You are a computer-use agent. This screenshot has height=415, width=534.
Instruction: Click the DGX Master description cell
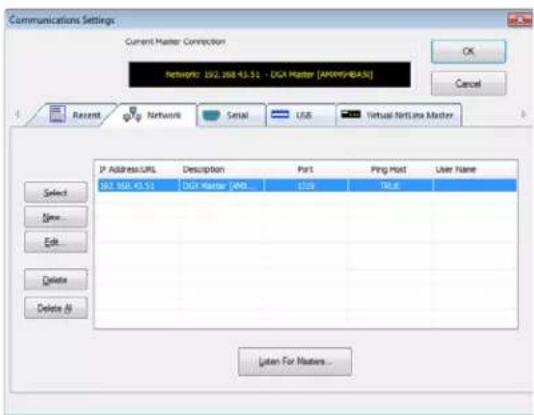click(222, 186)
